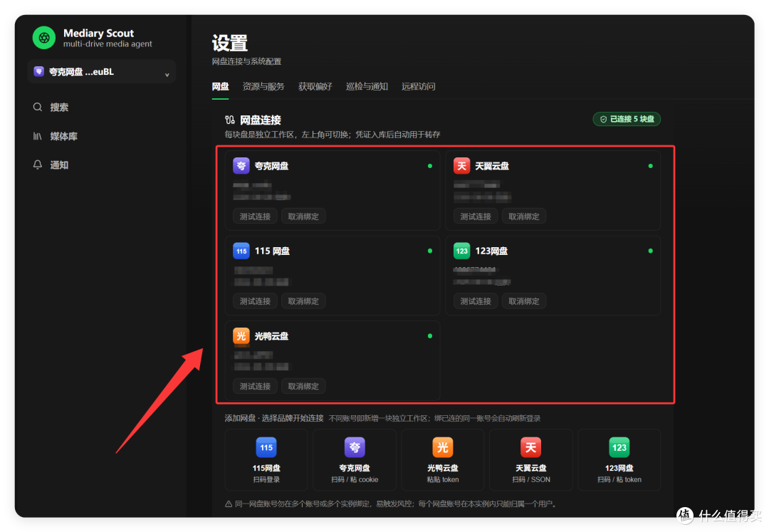Add a 夸克网盘 via 扫码 / 粘 cookie tile
The width and height of the screenshot is (769, 532).
coord(355,460)
